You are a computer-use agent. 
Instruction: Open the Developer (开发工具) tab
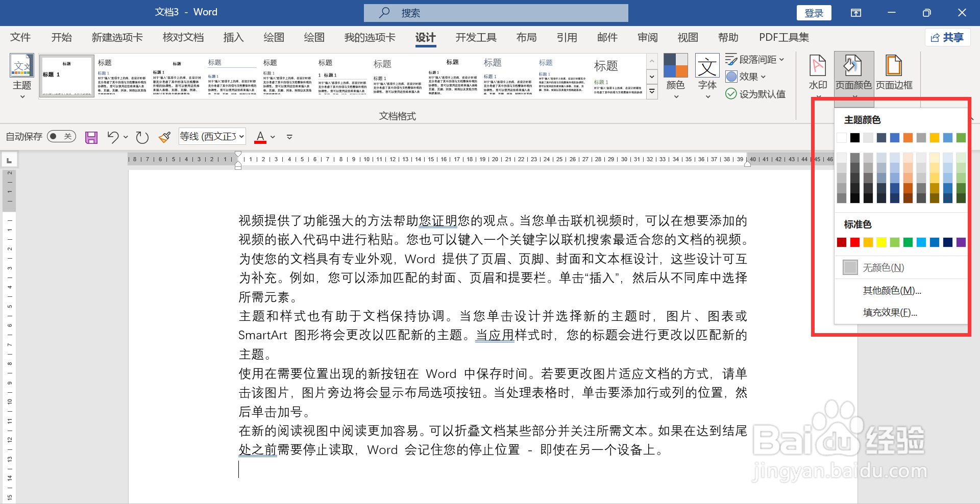[476, 37]
